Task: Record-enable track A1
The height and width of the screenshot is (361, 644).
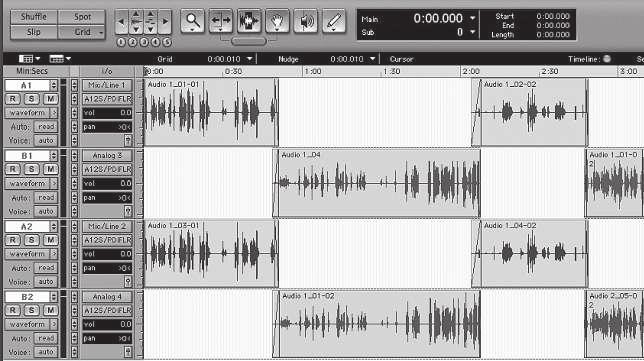Action: click(13, 99)
